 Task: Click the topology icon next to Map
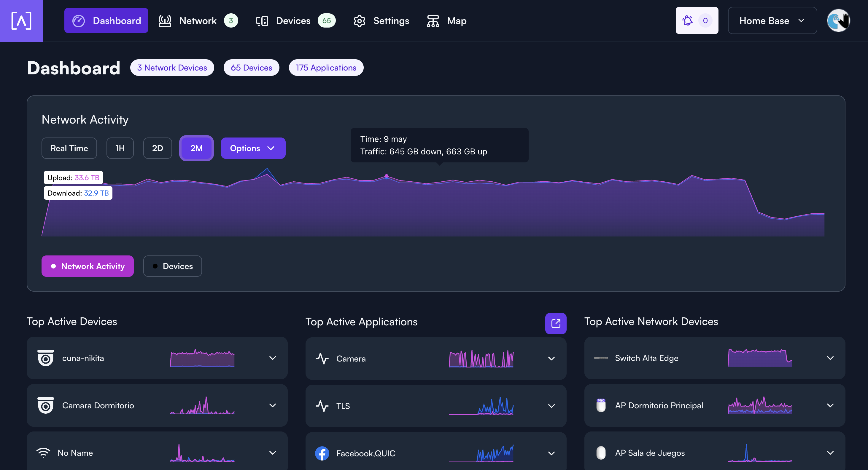433,21
